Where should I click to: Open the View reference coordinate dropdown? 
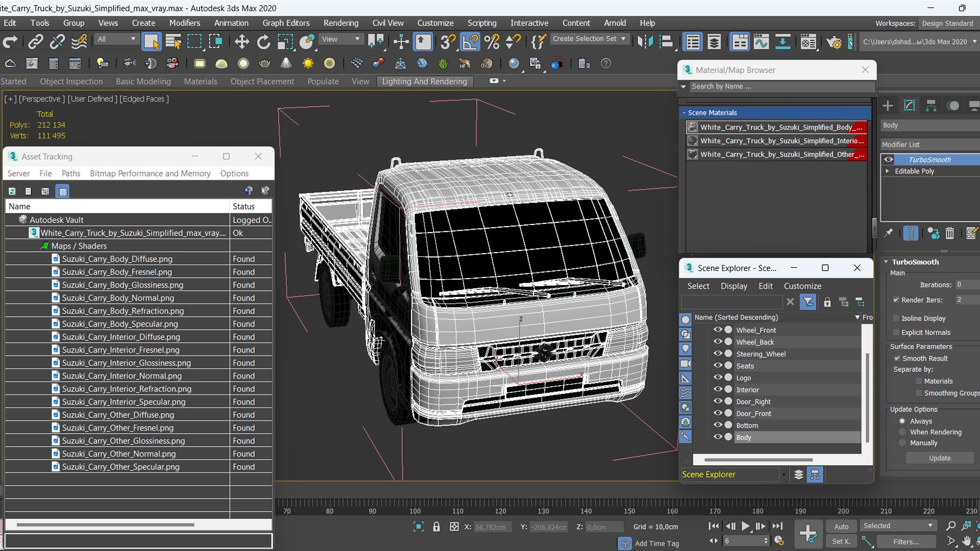[340, 39]
